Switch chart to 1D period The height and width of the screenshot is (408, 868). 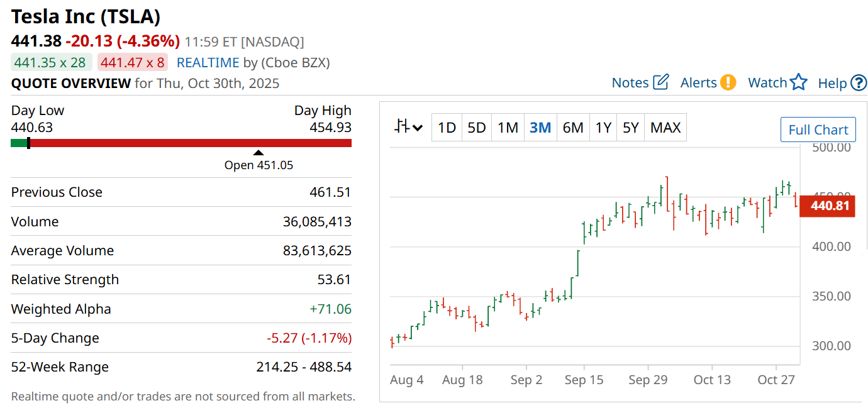[447, 128]
